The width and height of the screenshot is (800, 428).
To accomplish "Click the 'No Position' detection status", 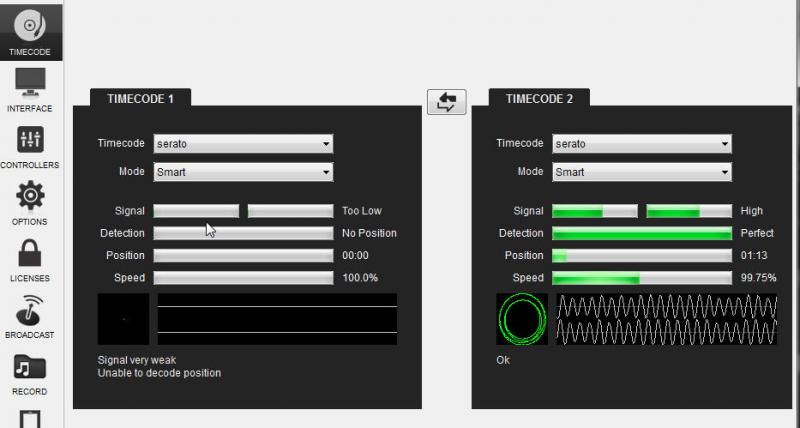I will [369, 233].
